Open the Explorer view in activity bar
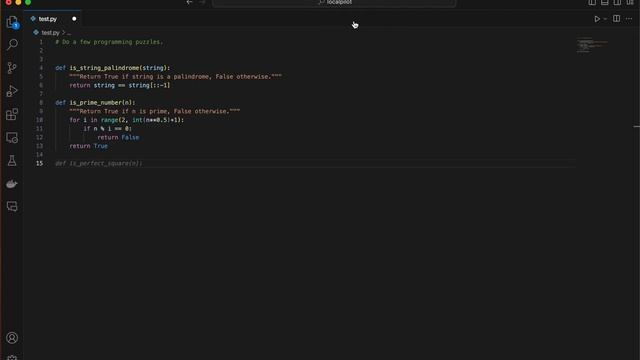Viewport: 640px width, 360px height. pyautogui.click(x=12, y=22)
